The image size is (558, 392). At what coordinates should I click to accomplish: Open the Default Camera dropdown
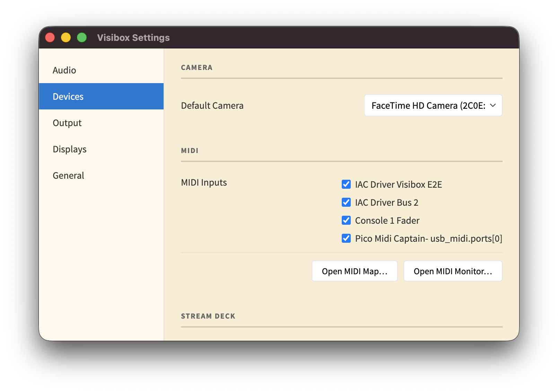click(x=433, y=105)
